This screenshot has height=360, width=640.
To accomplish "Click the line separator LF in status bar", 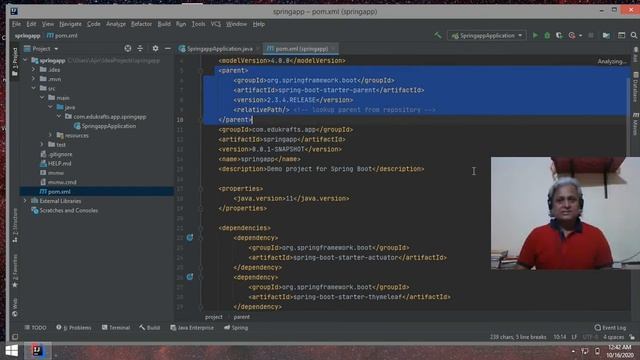I will coord(574,337).
